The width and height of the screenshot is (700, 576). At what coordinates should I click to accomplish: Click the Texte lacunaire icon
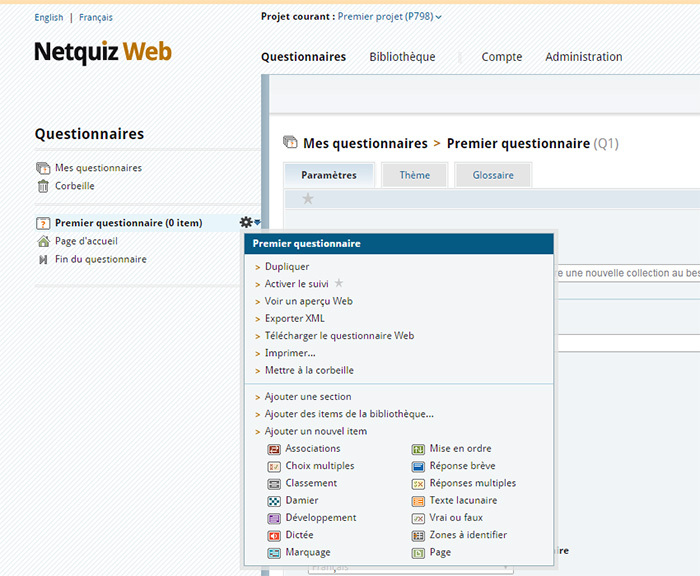[418, 501]
